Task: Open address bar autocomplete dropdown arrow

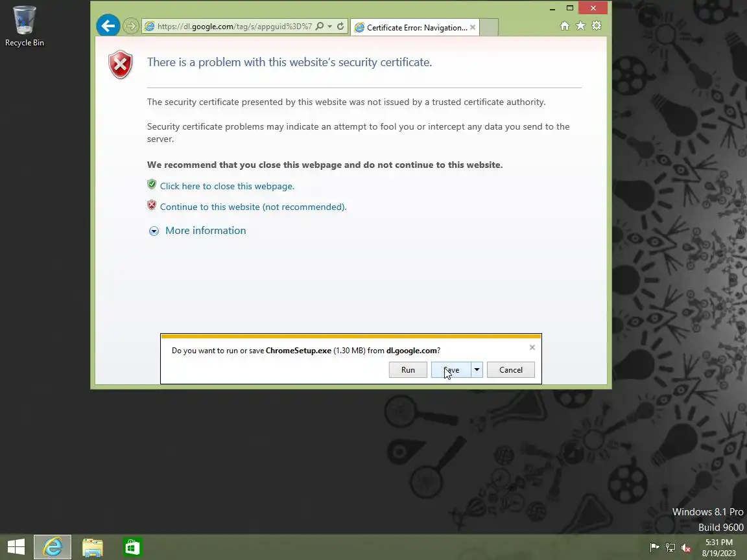Action: click(329, 26)
